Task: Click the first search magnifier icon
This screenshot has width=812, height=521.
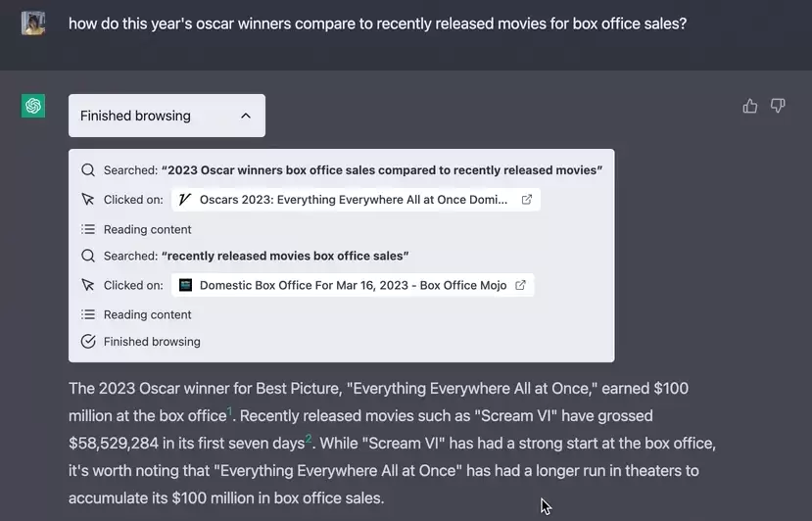Action: [88, 169]
